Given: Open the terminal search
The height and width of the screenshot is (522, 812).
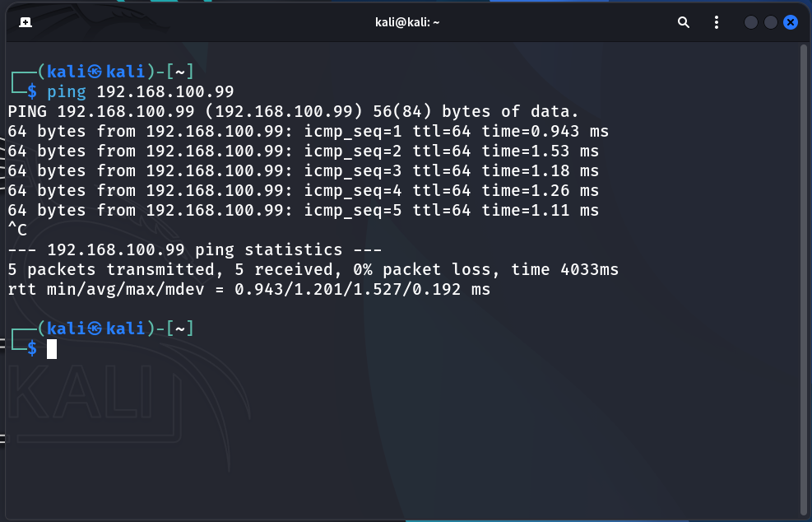Looking at the screenshot, I should [684, 22].
